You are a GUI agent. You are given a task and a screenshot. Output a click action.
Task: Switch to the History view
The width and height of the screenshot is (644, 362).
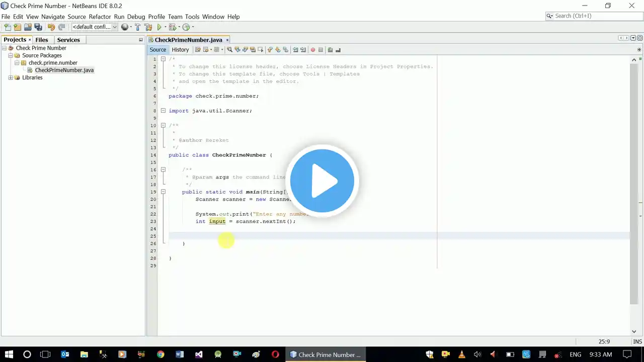(x=180, y=50)
